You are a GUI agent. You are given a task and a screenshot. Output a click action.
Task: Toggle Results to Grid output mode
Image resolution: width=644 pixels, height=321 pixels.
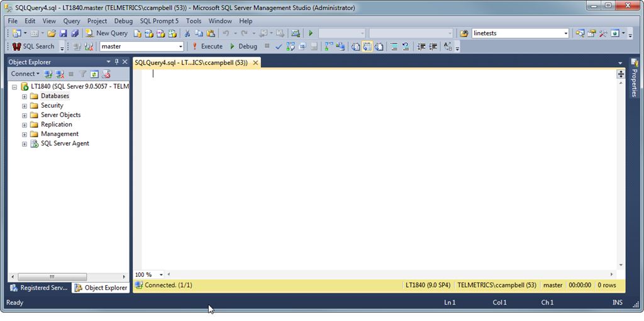pyautogui.click(x=367, y=47)
